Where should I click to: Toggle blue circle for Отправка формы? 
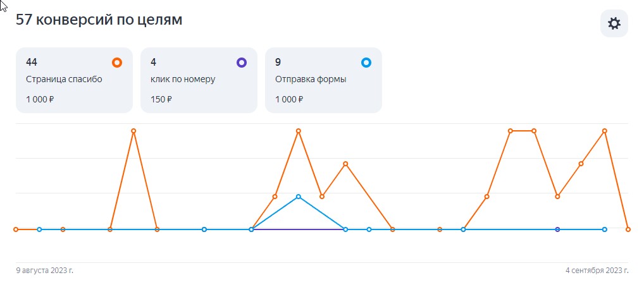point(366,62)
